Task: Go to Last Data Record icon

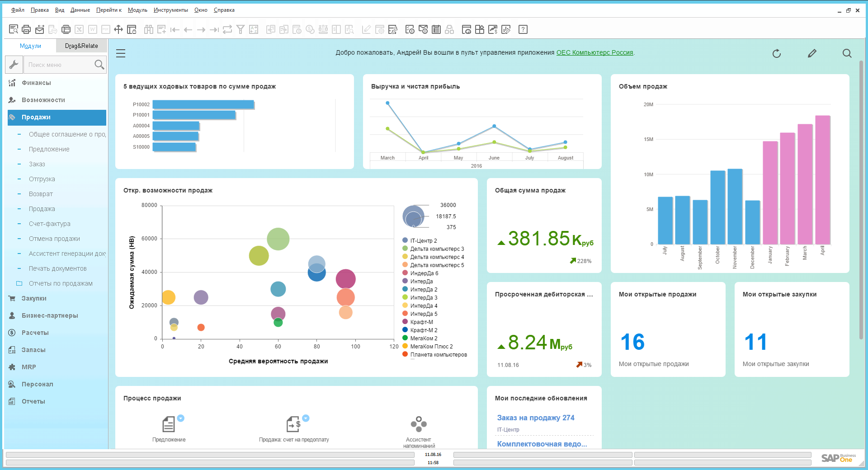Action: click(x=214, y=30)
